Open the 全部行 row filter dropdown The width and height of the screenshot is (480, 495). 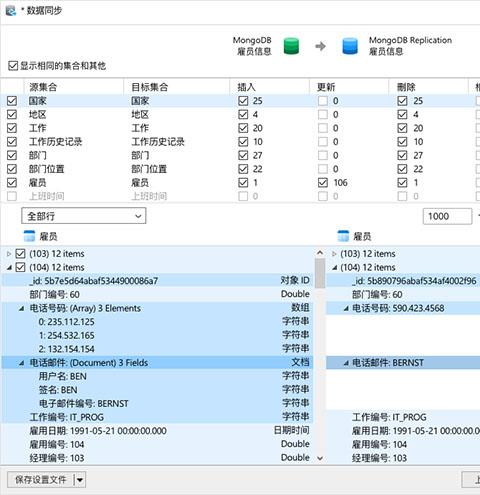pos(84,216)
